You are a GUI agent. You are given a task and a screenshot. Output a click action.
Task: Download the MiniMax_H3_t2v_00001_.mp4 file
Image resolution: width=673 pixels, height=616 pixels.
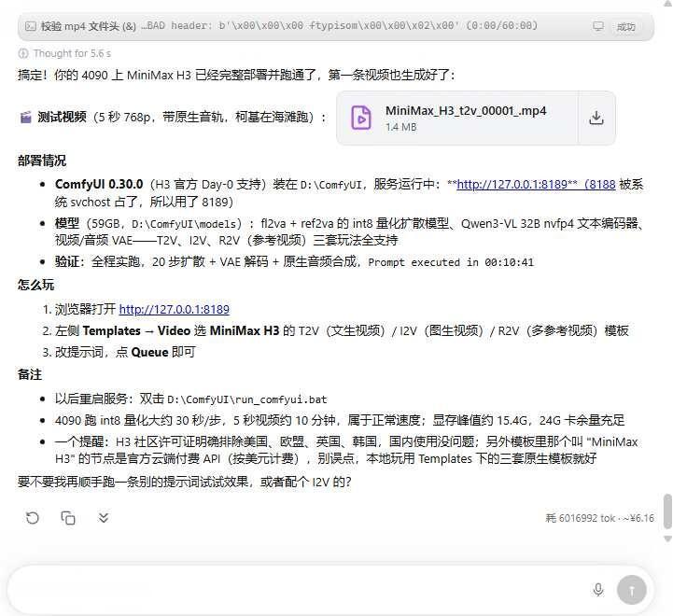pyautogui.click(x=596, y=118)
